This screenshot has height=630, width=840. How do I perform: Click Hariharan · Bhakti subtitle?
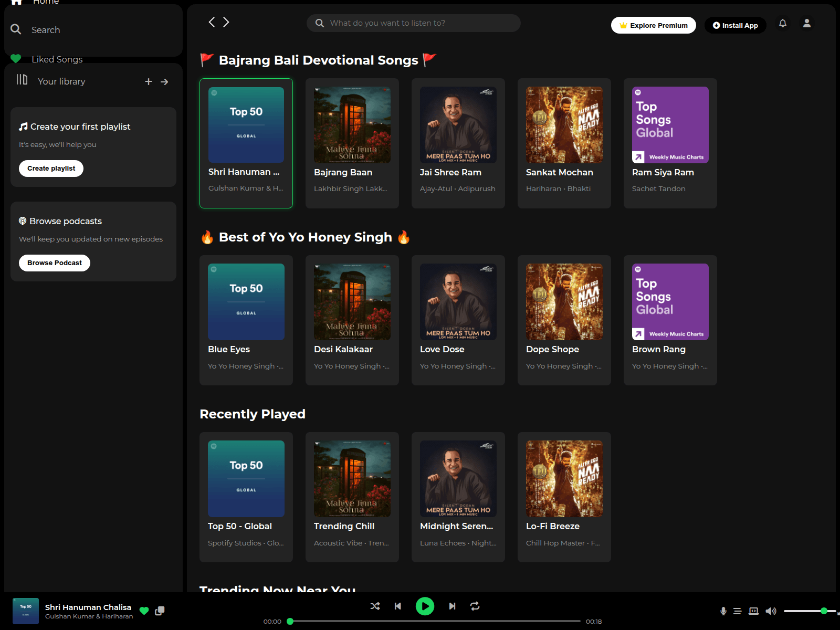click(558, 188)
